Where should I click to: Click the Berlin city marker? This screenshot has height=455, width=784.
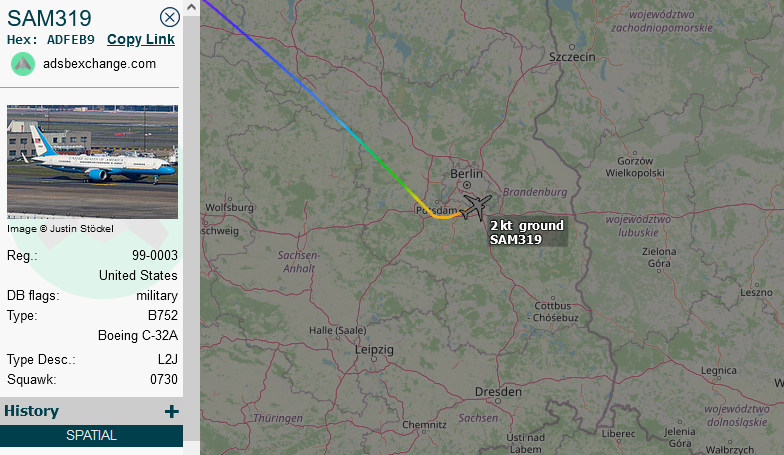pos(467,185)
